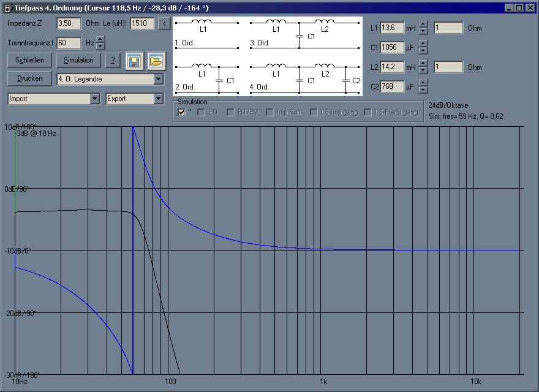The width and height of the screenshot is (539, 392).
Task: Toggle the LS-Frequ.gang checkbox
Action: pyautogui.click(x=367, y=113)
